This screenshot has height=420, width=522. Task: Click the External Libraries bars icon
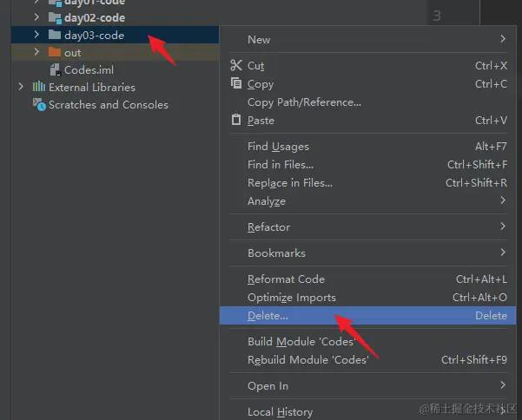(39, 87)
